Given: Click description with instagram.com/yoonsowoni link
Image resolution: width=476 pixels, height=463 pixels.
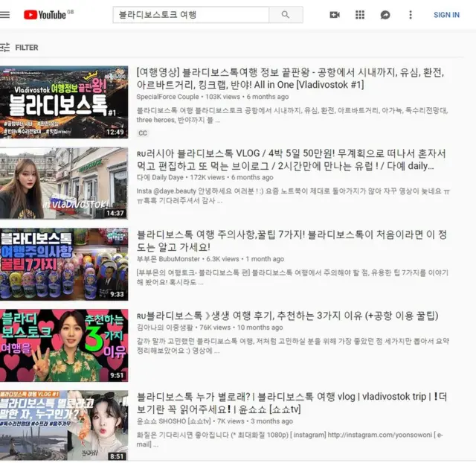Looking at the screenshot, I should click(x=290, y=440).
